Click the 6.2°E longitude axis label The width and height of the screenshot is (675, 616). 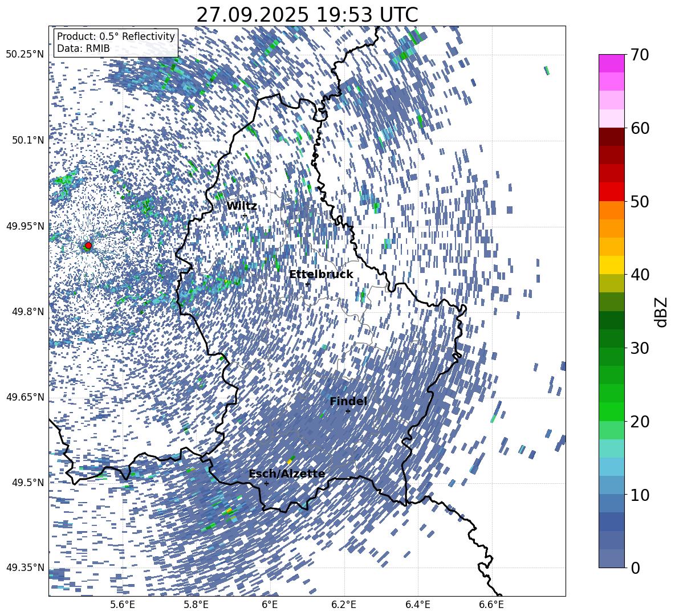(x=344, y=605)
